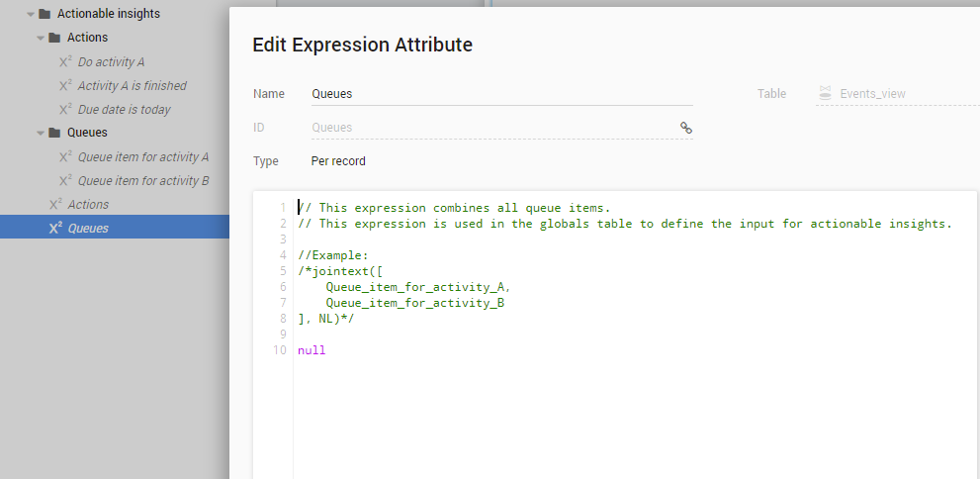
Task: Click the expression icon beside Do activity A
Action: (x=65, y=61)
